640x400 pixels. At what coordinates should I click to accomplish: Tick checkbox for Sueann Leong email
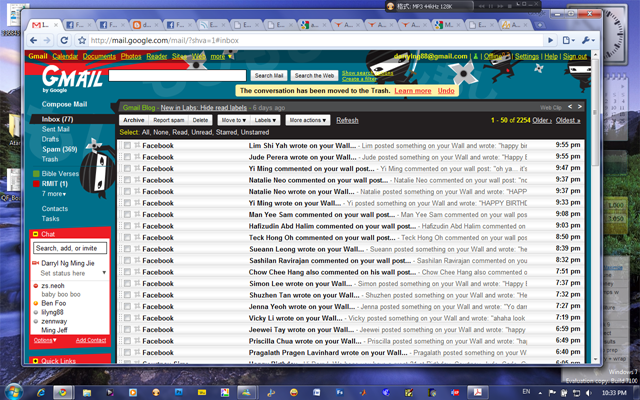tap(127, 249)
